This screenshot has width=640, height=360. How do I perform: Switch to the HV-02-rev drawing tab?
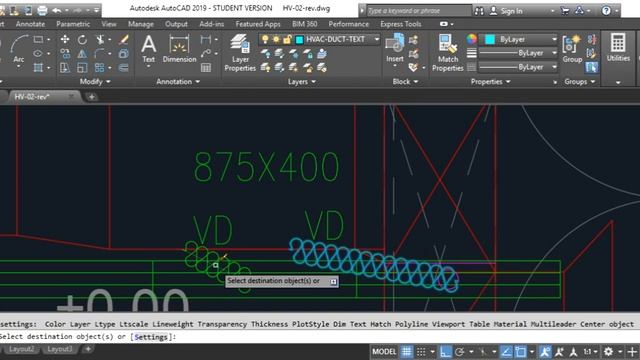click(x=32, y=97)
